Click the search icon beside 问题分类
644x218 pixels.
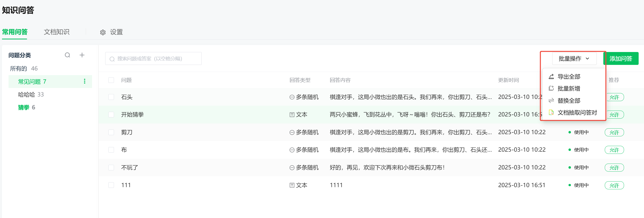(67, 55)
